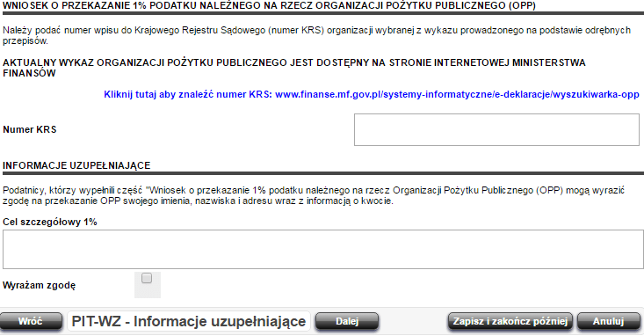Click the bold AKTUALNY WYKAZ ORGANIZACJI notice

click(x=294, y=68)
